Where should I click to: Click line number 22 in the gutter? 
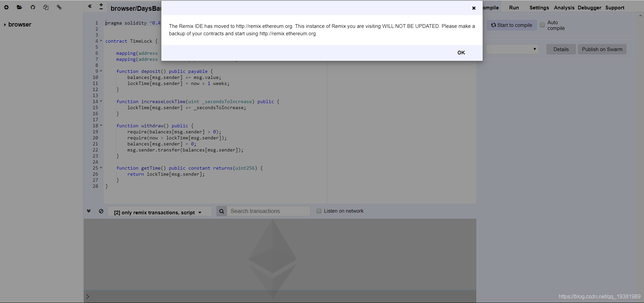click(95, 150)
